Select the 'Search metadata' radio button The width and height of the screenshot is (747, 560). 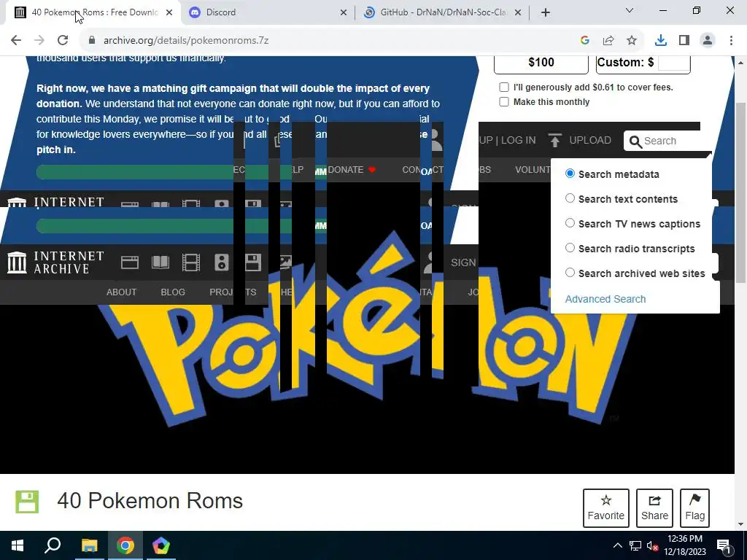[x=570, y=174]
